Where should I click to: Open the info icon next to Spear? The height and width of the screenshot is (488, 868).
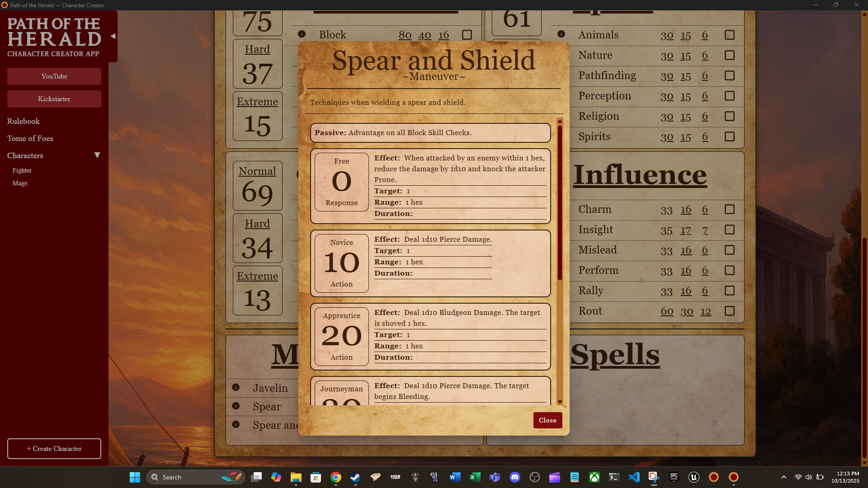tap(236, 406)
